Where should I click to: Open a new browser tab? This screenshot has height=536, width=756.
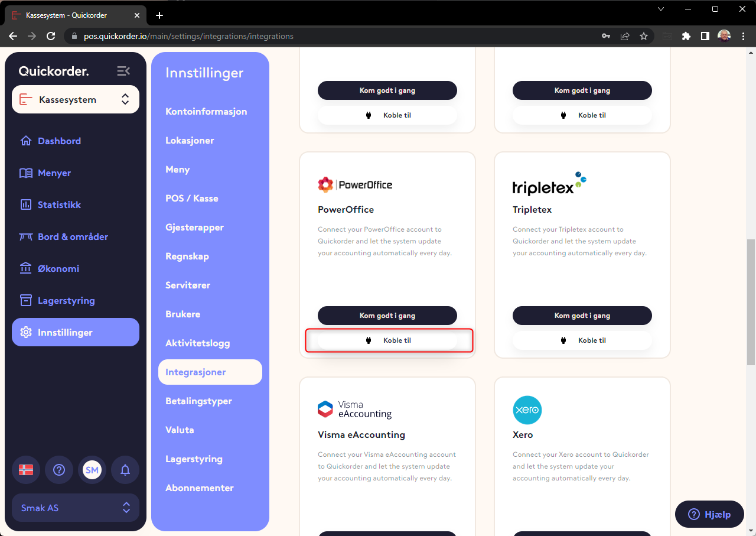click(159, 15)
